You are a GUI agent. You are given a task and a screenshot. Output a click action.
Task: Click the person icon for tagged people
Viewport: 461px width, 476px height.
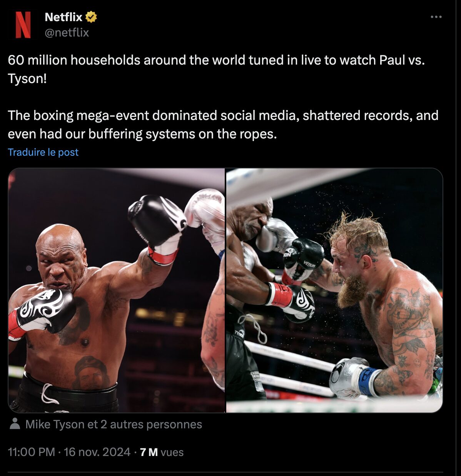[x=15, y=424]
